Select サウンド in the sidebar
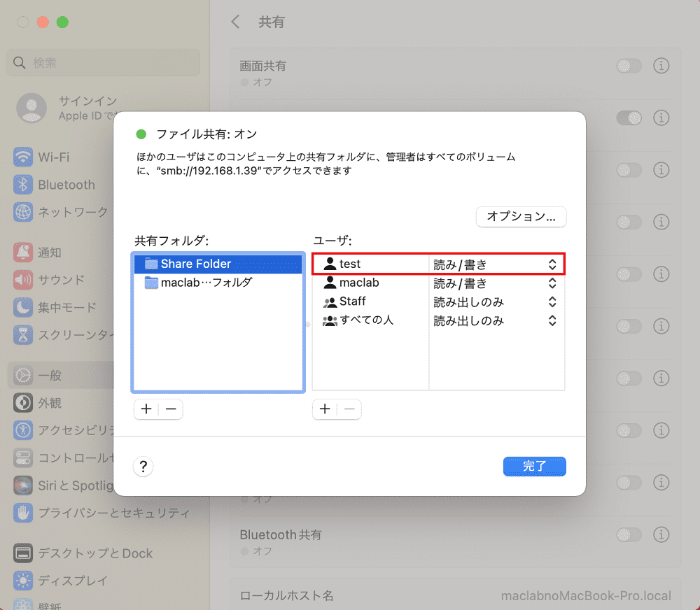 [61, 280]
